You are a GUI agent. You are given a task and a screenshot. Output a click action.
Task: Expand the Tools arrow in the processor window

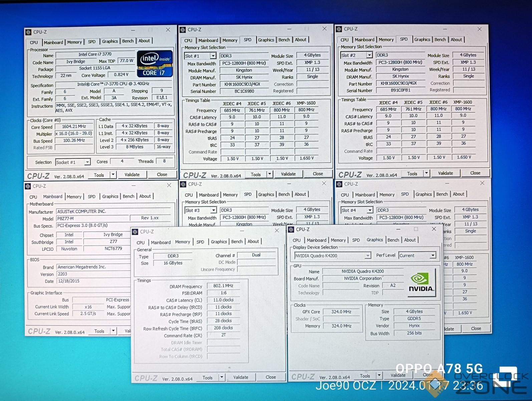coord(113,174)
